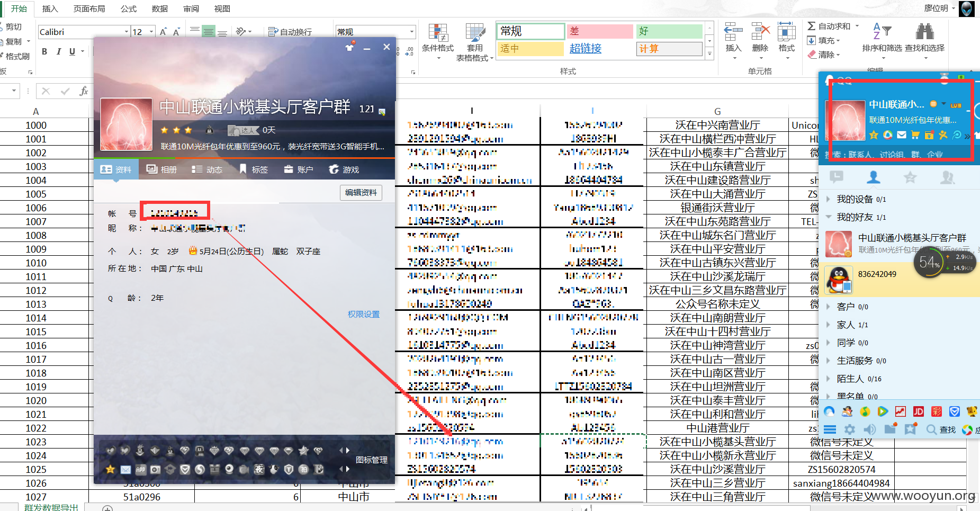980x511 pixels.
Task: Switch to the 公式 ribbon tab
Action: (129, 8)
